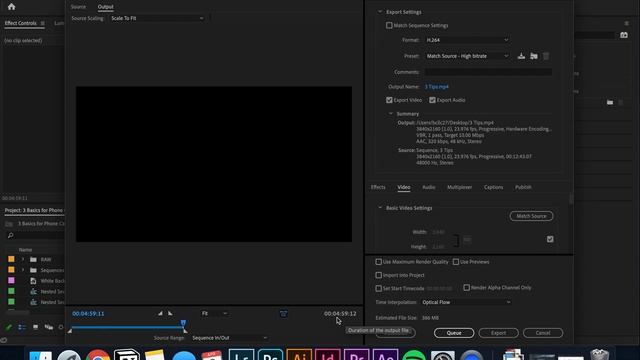Click the Queue button
This screenshot has width=640, height=360.
pyautogui.click(x=454, y=333)
